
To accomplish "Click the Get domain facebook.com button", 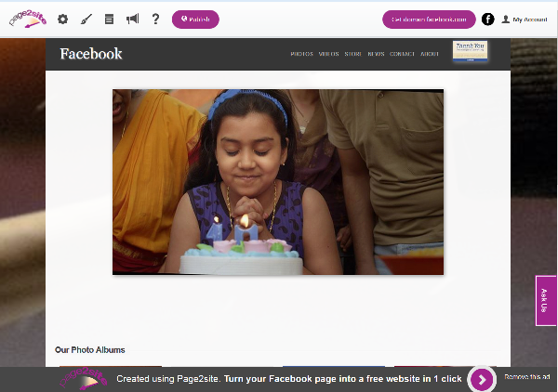I will pos(429,20).
